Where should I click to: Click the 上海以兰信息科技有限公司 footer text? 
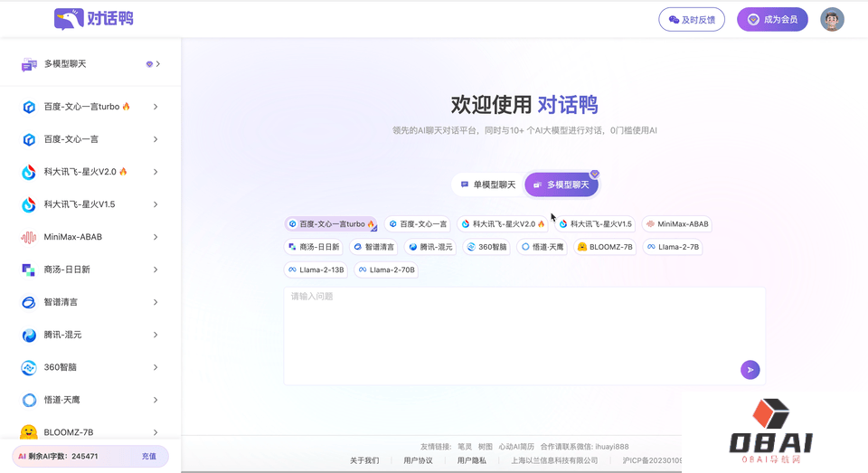tap(554, 460)
